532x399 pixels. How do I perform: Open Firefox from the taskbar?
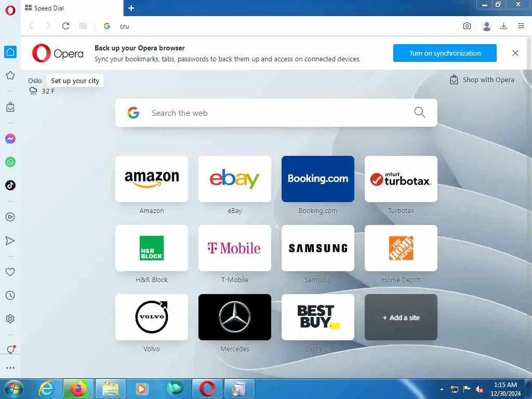pos(78,389)
